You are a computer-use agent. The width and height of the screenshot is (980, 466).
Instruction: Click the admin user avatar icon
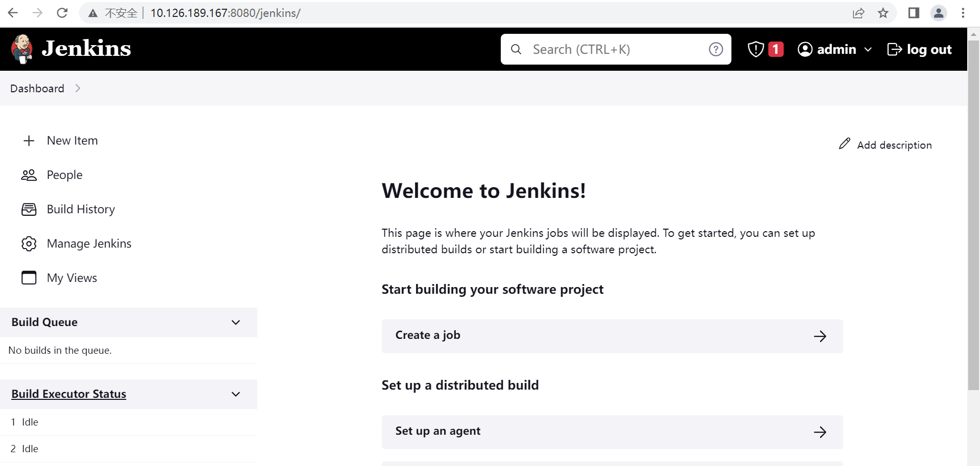click(x=805, y=49)
